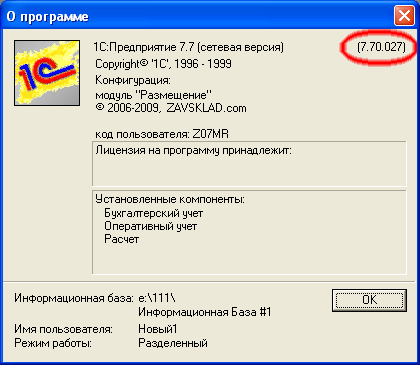Select Оперативный учет in components list
This screenshot has height=365, width=420.
coord(151,226)
